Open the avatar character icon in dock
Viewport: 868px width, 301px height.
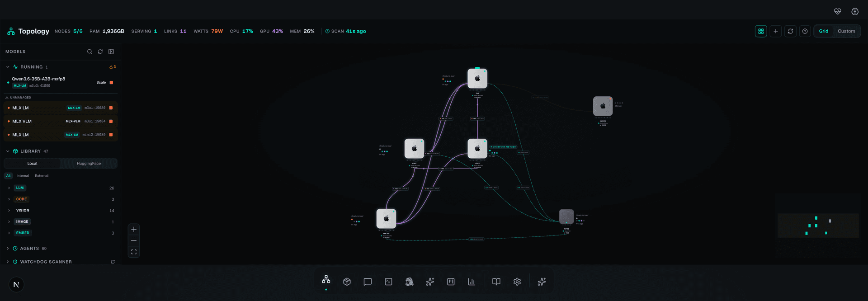409,282
